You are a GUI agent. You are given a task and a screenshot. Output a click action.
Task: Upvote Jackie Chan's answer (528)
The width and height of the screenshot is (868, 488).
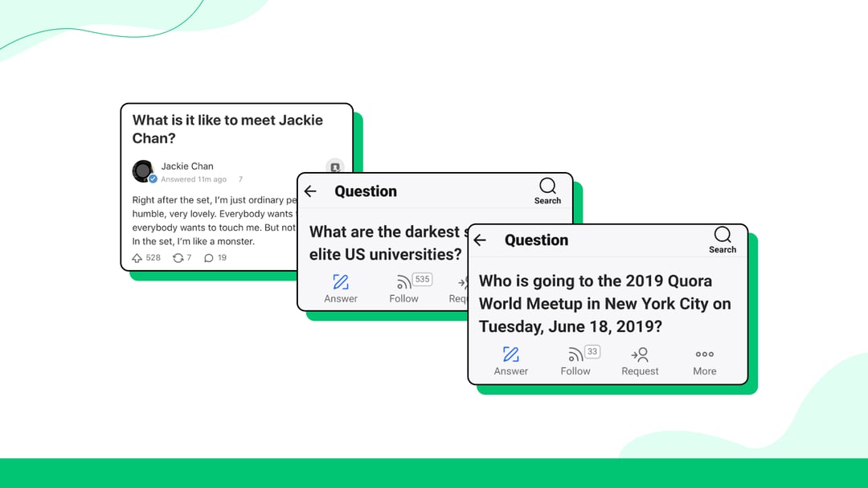[x=146, y=257]
